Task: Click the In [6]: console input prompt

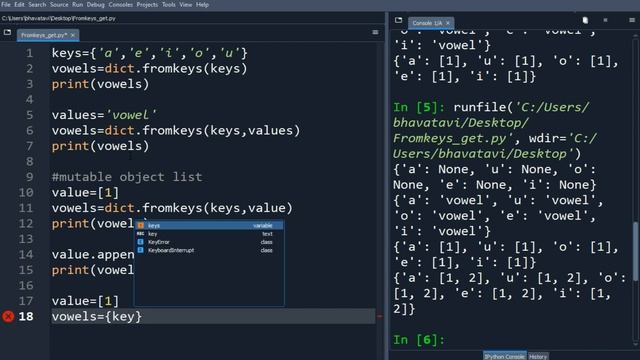Action: [419, 340]
